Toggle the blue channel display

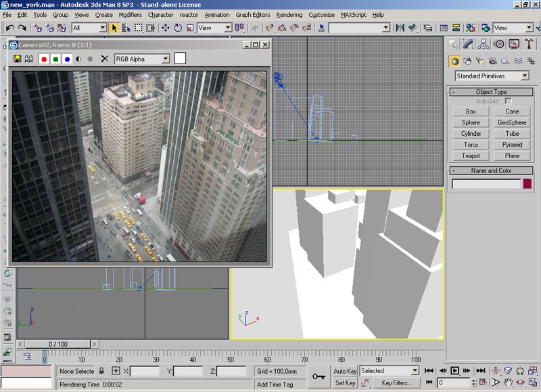(67, 59)
